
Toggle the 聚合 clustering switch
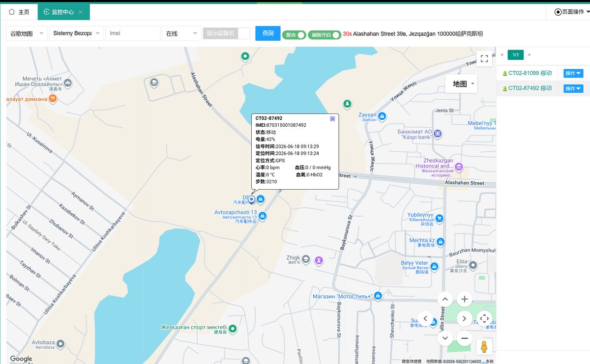coord(294,35)
